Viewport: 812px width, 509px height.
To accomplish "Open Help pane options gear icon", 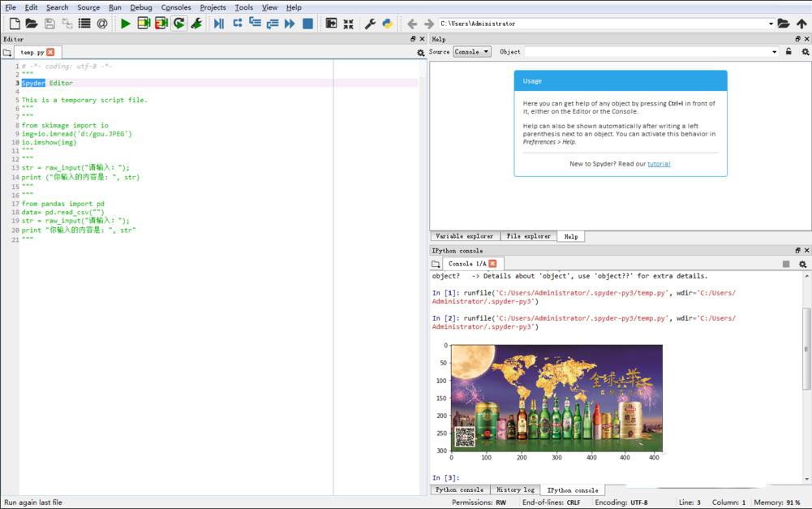I will [x=806, y=52].
